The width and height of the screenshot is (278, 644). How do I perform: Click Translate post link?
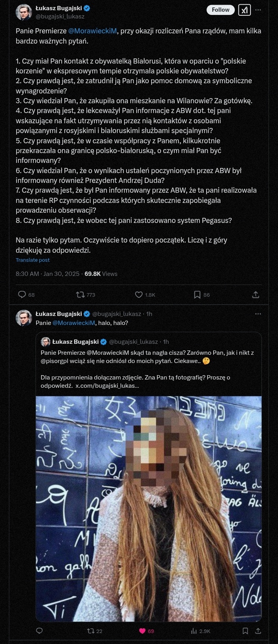(33, 260)
